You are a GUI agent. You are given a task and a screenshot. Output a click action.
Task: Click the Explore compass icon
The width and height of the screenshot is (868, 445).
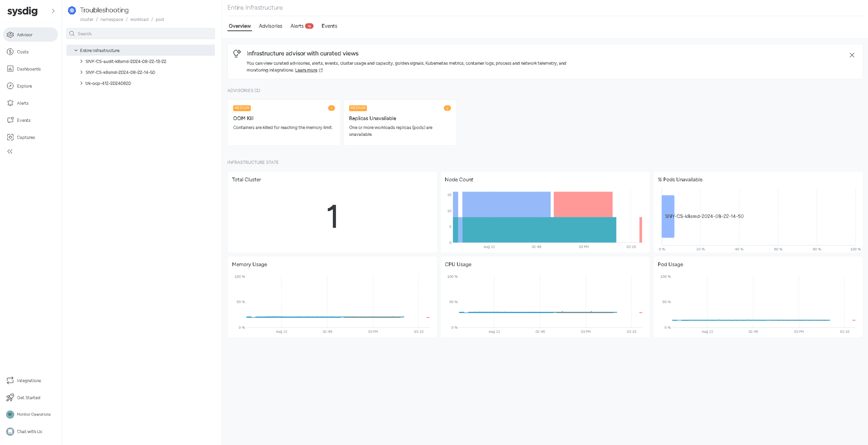click(x=10, y=86)
